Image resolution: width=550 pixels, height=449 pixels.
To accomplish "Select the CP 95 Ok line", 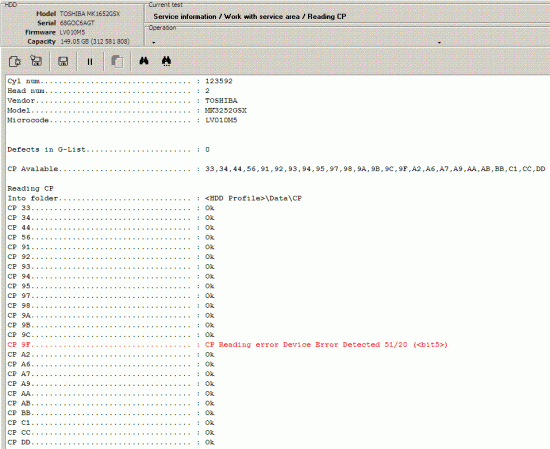I will (x=111, y=286).
